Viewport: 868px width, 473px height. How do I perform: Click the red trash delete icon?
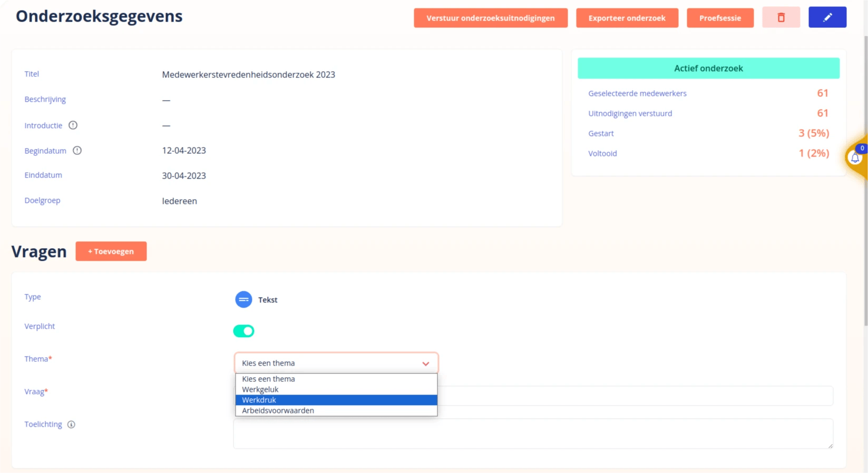[x=781, y=18]
